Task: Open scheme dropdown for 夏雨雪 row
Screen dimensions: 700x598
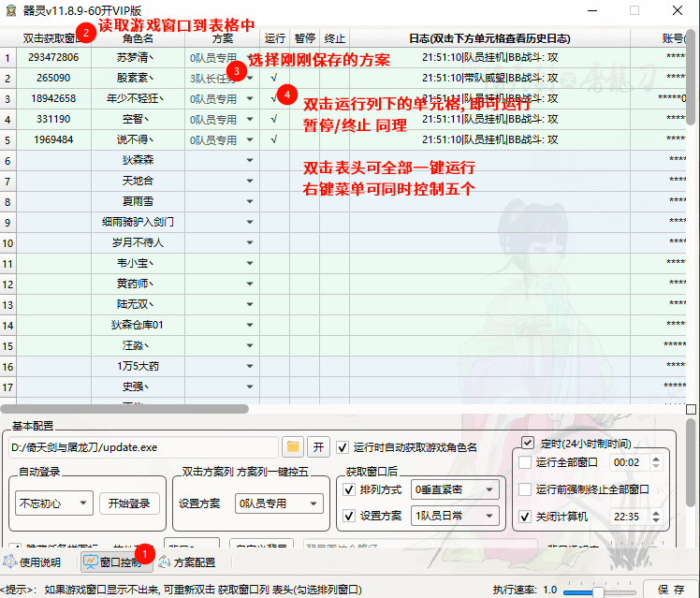Action: click(250, 201)
